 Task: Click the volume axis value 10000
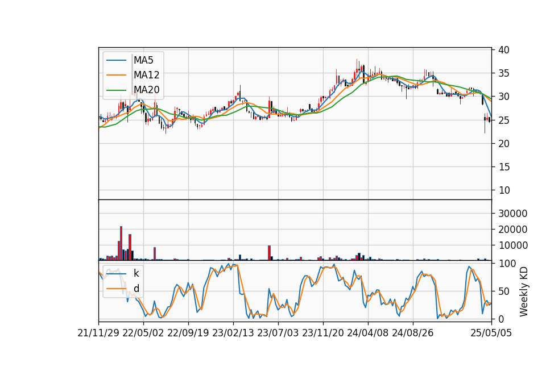(x=512, y=245)
